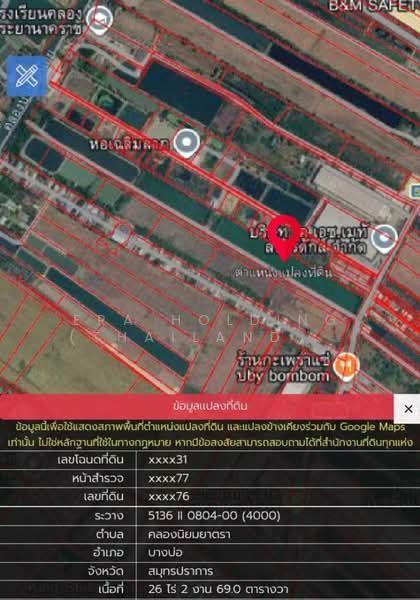Tap the หอเฉลิมลาภ place label
Viewport: 420px width, 600px height.
(x=130, y=144)
